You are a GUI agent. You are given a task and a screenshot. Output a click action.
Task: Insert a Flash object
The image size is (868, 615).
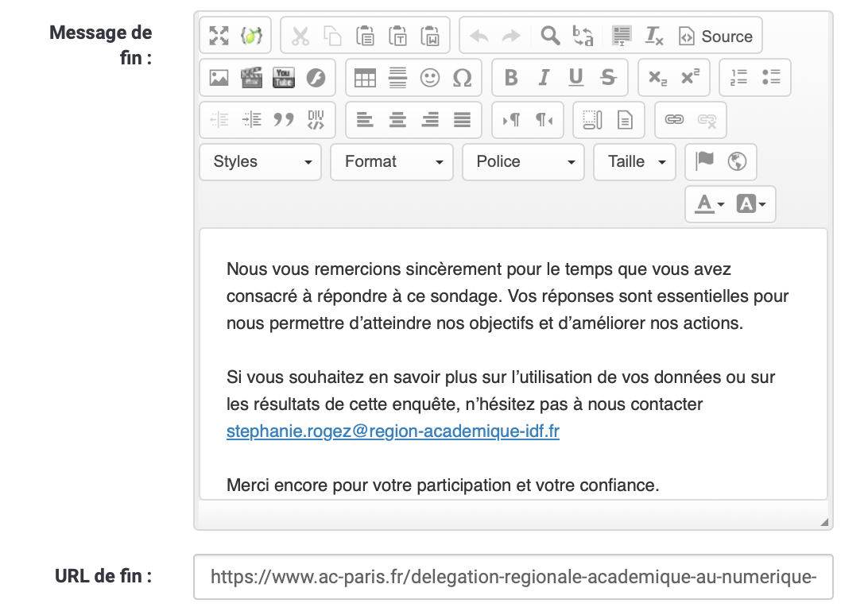pos(316,78)
